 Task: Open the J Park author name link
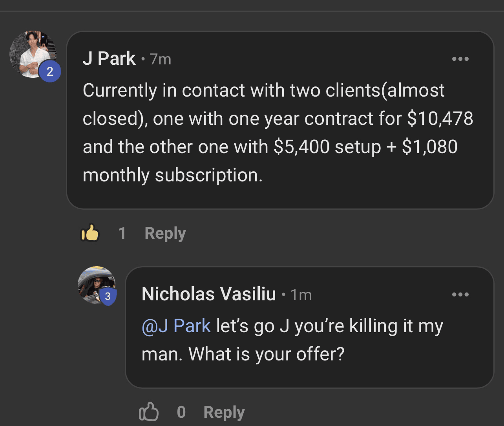(x=109, y=59)
